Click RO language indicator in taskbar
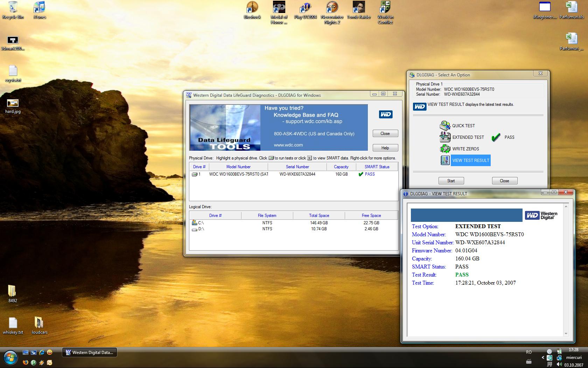Image resolution: width=588 pixels, height=368 pixels. (x=529, y=352)
